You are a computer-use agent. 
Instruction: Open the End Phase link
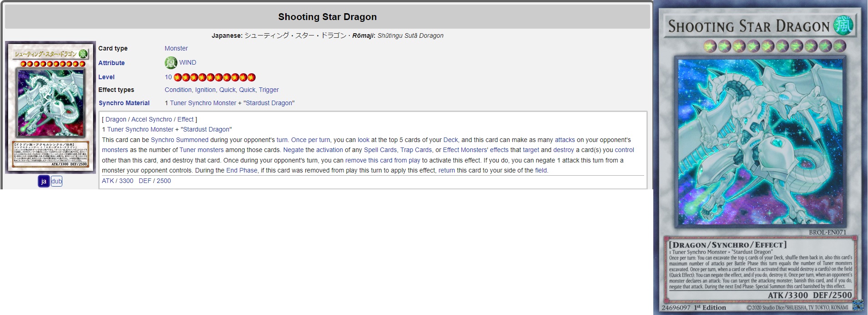(242, 170)
